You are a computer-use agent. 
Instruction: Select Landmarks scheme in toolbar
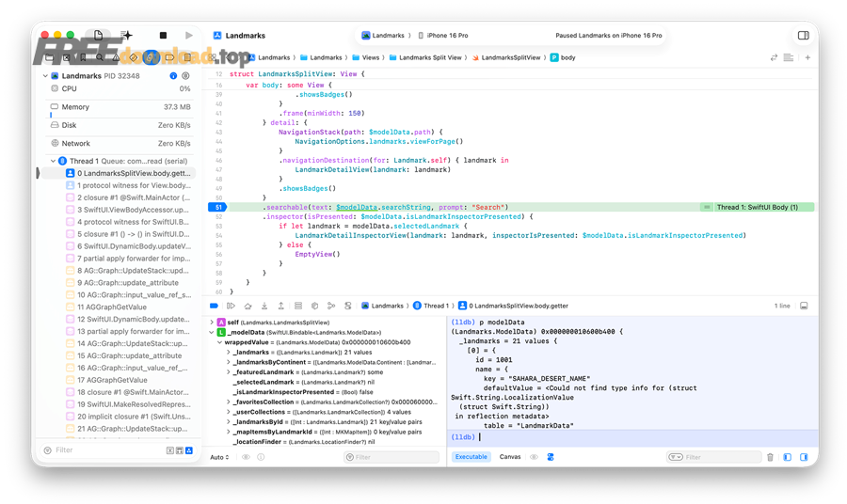(383, 35)
